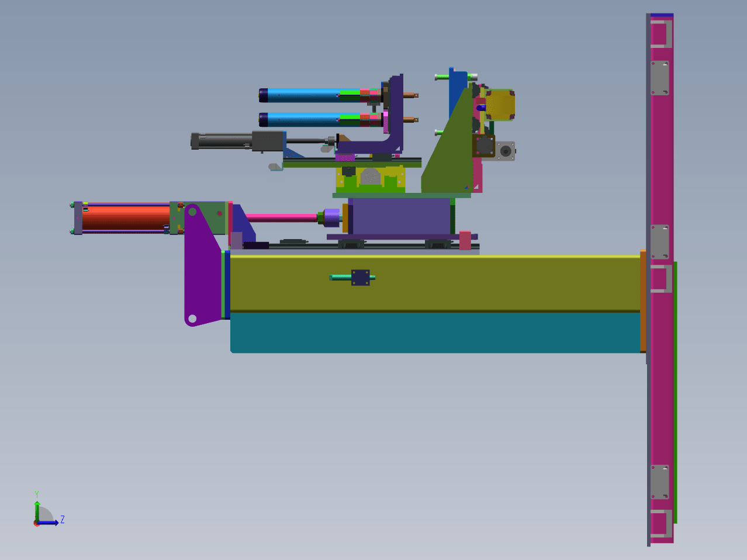
Task: Select the yellow motor block
Action: pos(500,105)
